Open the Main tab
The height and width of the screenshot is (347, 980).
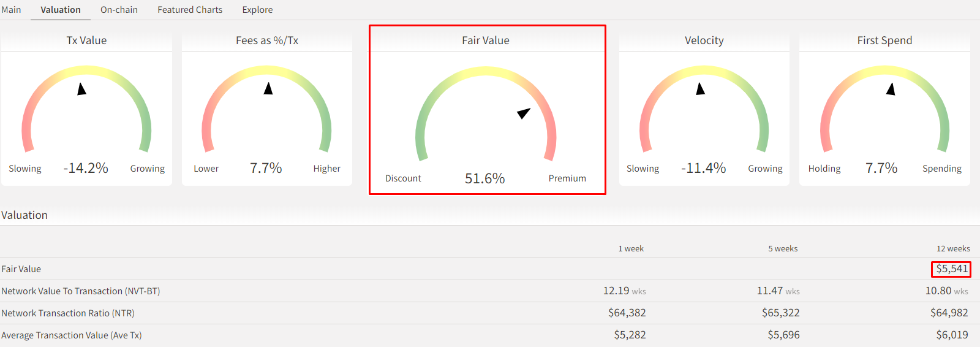tap(11, 10)
